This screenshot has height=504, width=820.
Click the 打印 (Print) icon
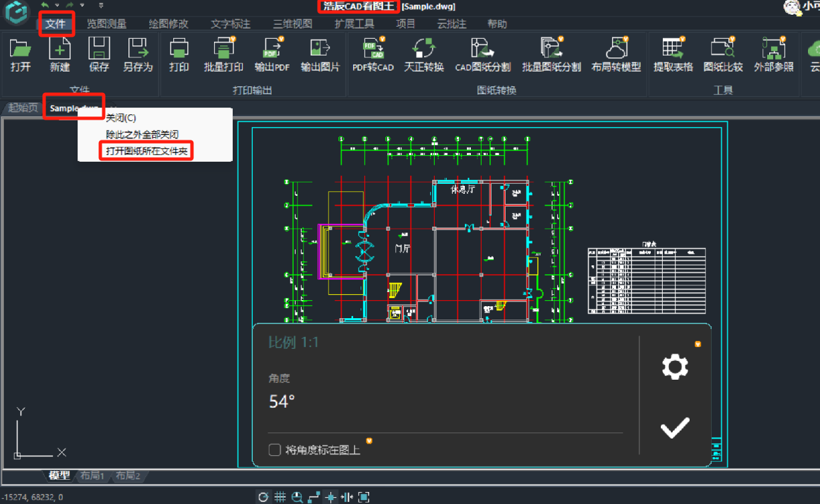179,49
